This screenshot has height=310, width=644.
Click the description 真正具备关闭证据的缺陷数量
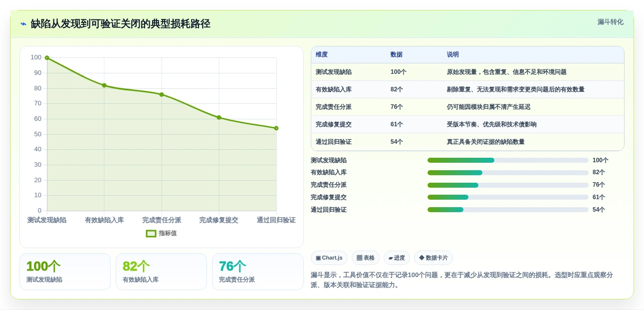click(x=486, y=142)
